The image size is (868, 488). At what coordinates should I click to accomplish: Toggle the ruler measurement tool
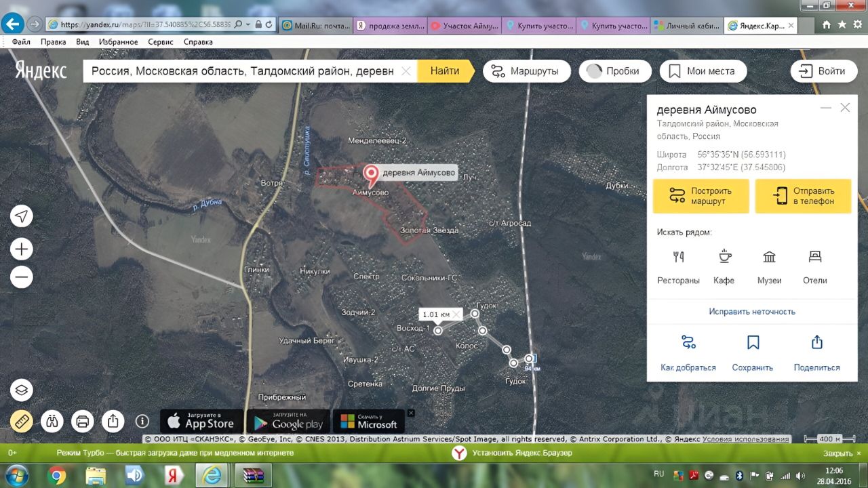click(x=22, y=421)
